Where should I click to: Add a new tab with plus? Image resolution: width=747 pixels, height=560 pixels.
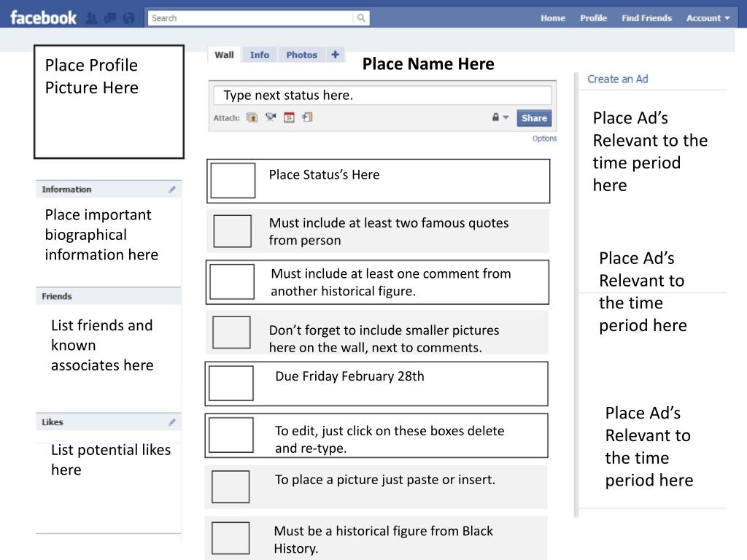[x=336, y=54]
